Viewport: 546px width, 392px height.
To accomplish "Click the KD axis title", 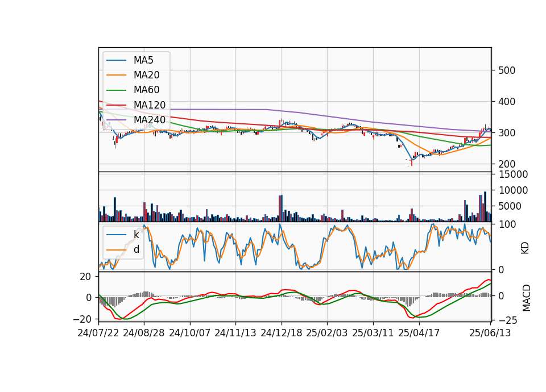I will [x=525, y=248].
